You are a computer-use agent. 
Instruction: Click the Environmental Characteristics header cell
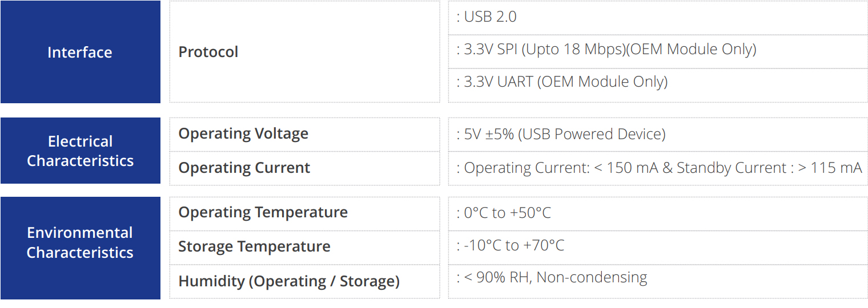[80, 242]
